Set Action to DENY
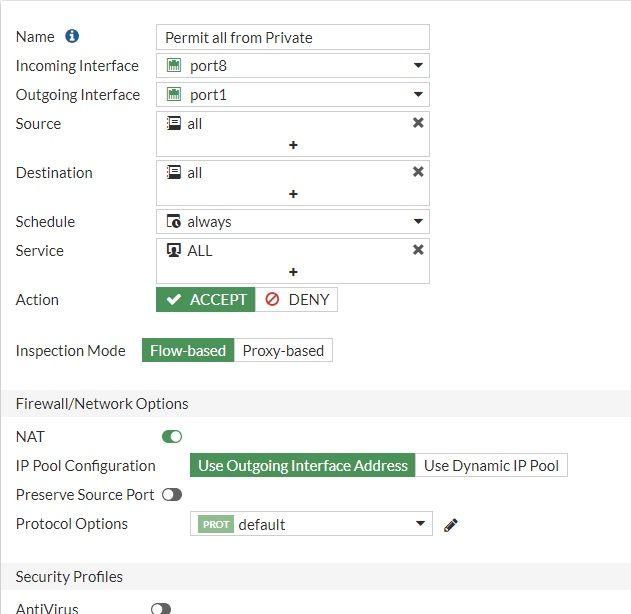The width and height of the screenshot is (631, 614). [x=297, y=300]
